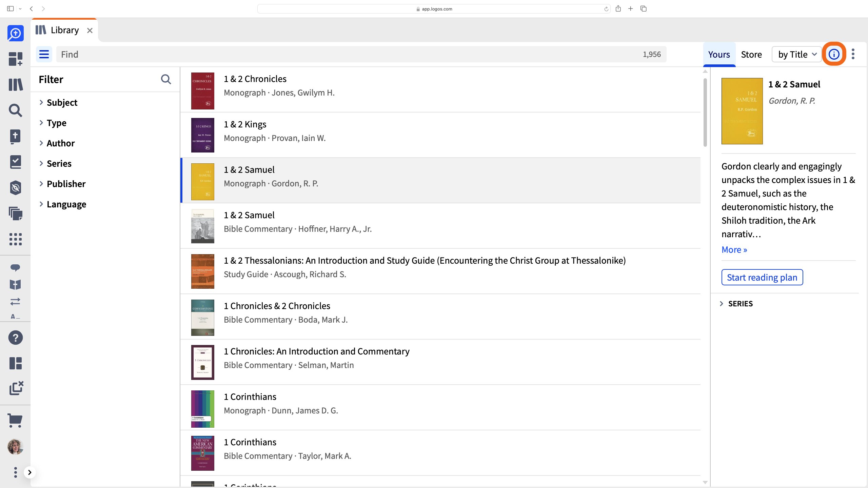The image size is (868, 488).
Task: Expand the Type filter
Action: [x=53, y=123]
